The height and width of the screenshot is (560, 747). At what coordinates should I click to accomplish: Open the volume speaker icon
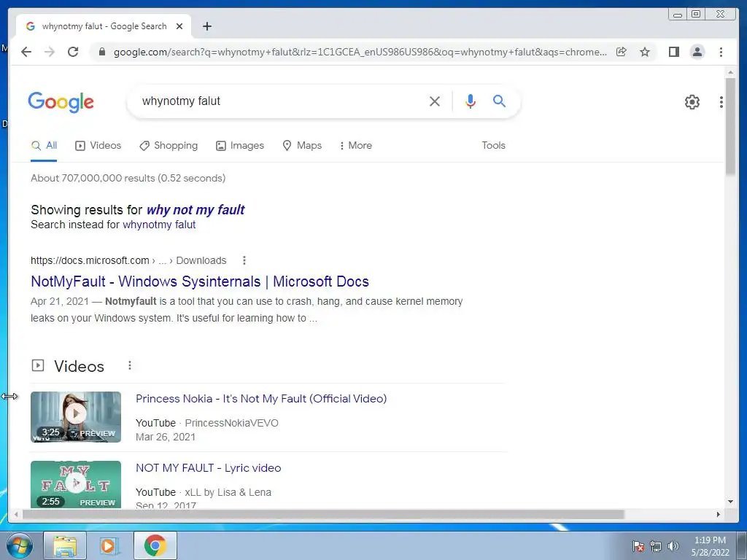click(673, 546)
